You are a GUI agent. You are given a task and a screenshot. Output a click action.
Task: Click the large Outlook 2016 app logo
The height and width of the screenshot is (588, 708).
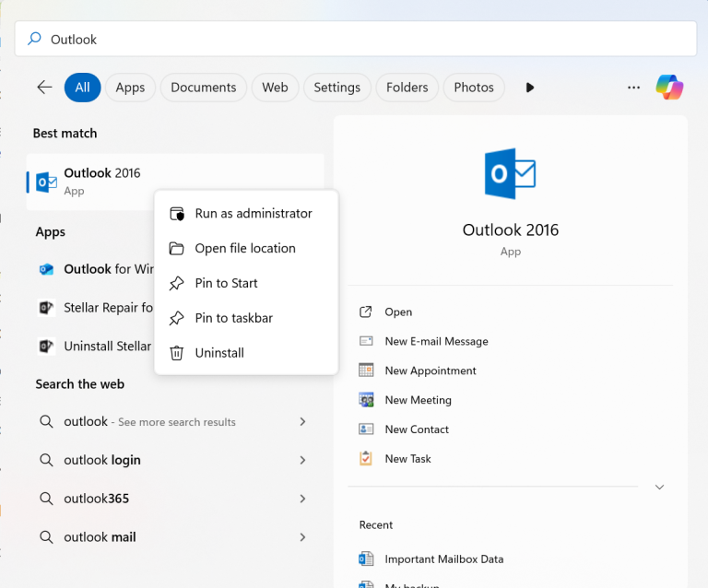coord(510,173)
